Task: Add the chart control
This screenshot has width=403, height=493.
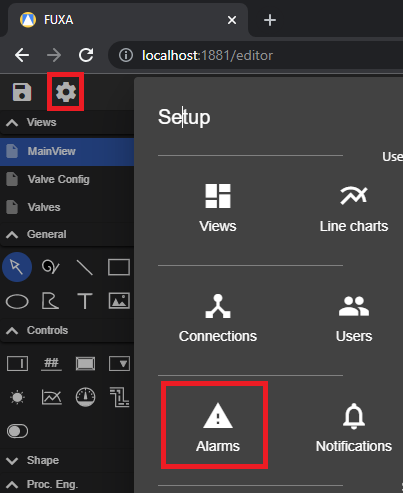Action: click(x=52, y=397)
